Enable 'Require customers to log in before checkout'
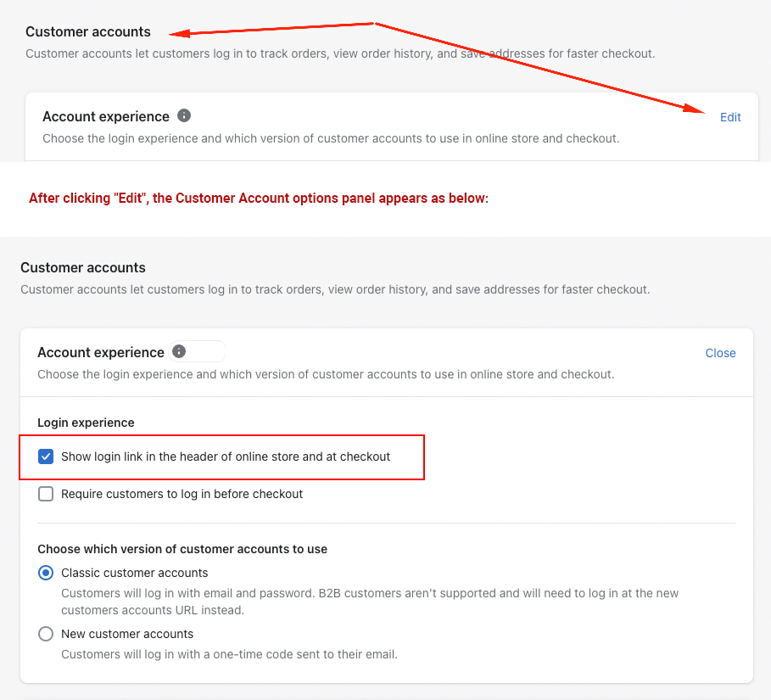Image resolution: width=771 pixels, height=700 pixels. click(x=46, y=493)
